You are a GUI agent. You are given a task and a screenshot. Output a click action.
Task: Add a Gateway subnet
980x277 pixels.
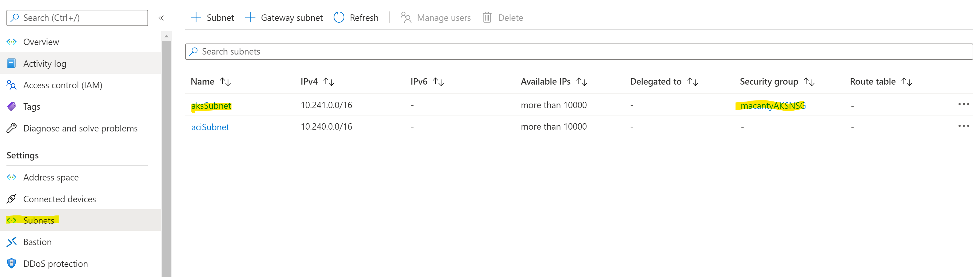pos(284,17)
